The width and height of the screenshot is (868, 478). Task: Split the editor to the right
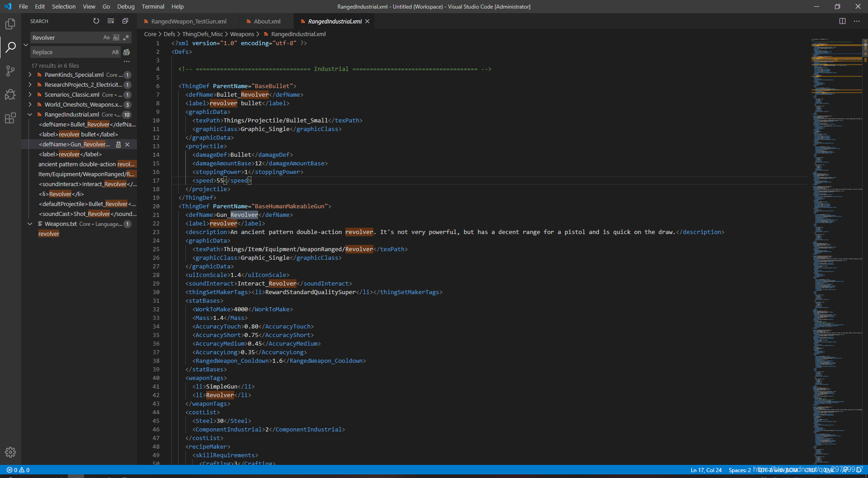coord(842,21)
